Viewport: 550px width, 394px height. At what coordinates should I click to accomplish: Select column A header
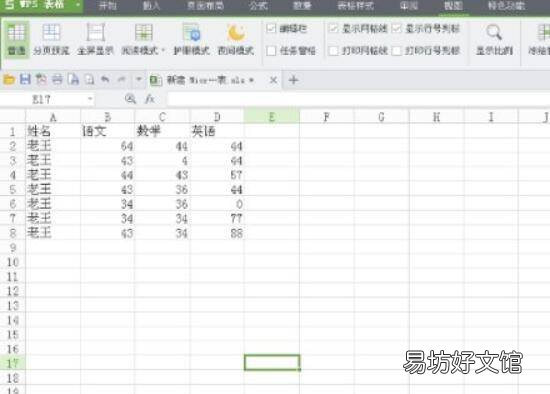point(53,117)
